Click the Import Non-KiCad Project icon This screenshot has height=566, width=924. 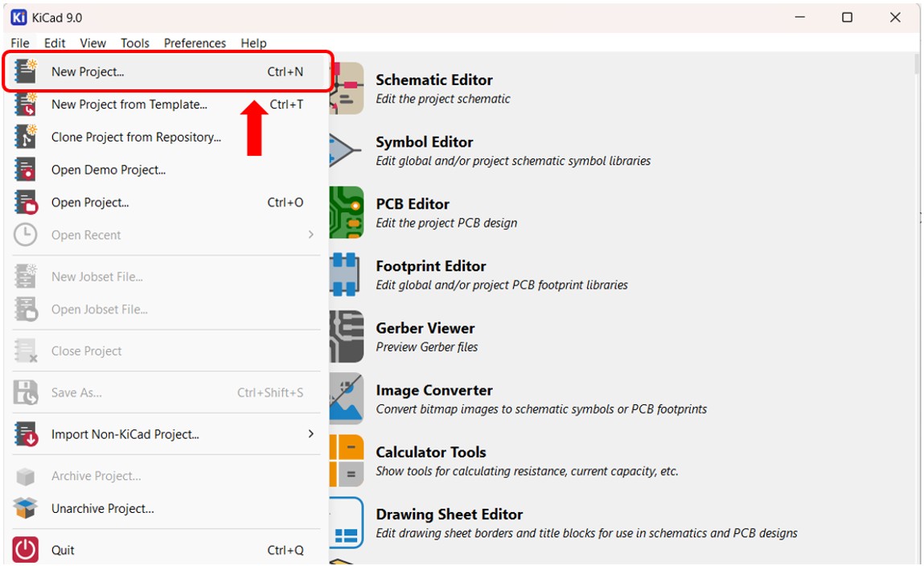click(x=26, y=434)
